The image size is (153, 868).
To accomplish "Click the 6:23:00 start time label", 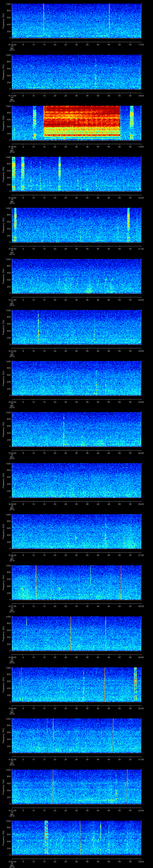I will (12, 402).
